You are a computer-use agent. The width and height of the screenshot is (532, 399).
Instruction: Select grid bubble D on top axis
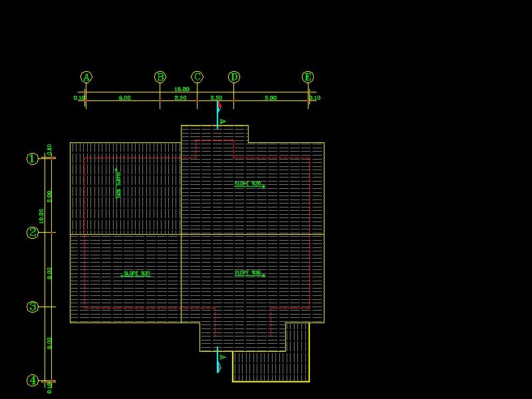[x=234, y=77]
